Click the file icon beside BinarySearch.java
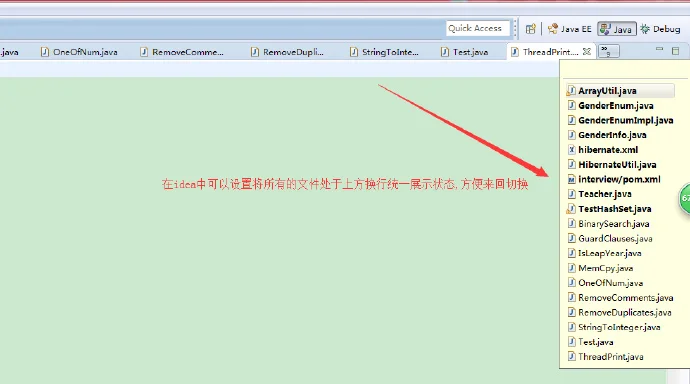This screenshot has width=690, height=384. coord(571,224)
